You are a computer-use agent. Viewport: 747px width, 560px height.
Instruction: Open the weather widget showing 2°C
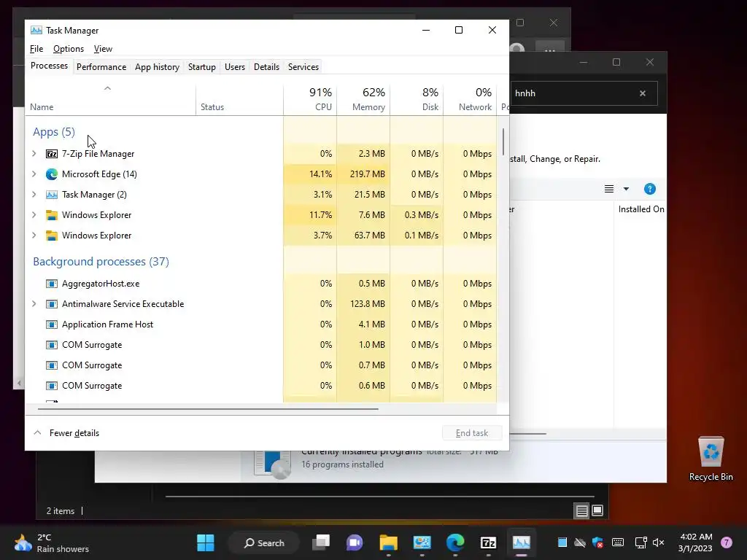coord(52,542)
